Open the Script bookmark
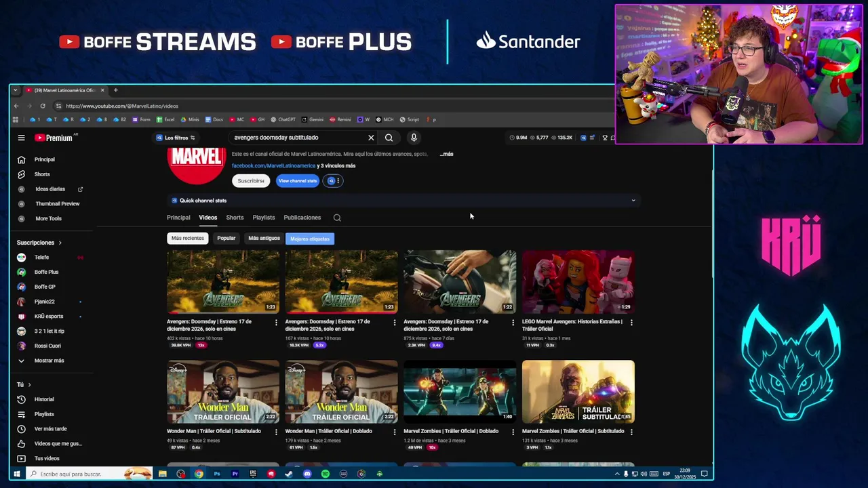This screenshot has height=488, width=868. [x=410, y=119]
